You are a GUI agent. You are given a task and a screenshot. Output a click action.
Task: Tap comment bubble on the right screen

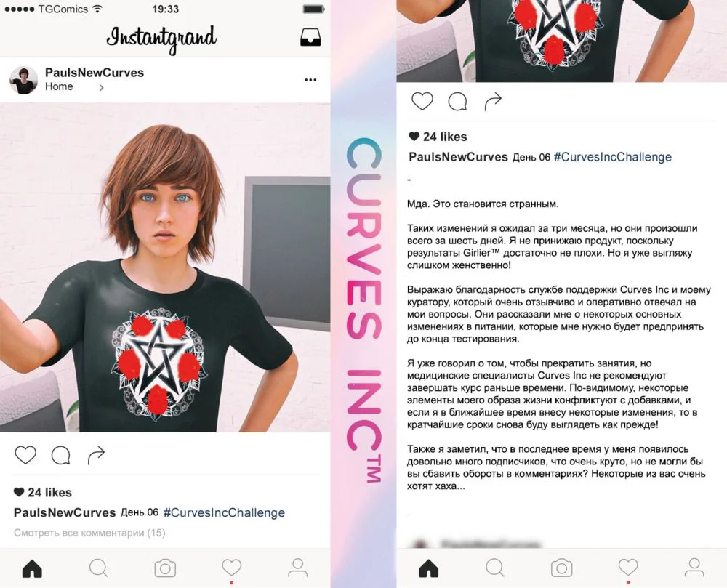(x=457, y=102)
